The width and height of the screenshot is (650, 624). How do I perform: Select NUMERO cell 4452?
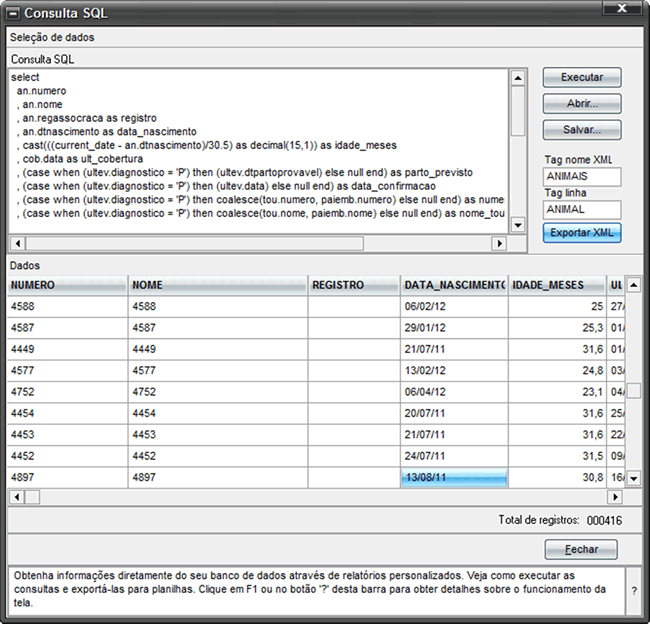pyautogui.click(x=67, y=456)
